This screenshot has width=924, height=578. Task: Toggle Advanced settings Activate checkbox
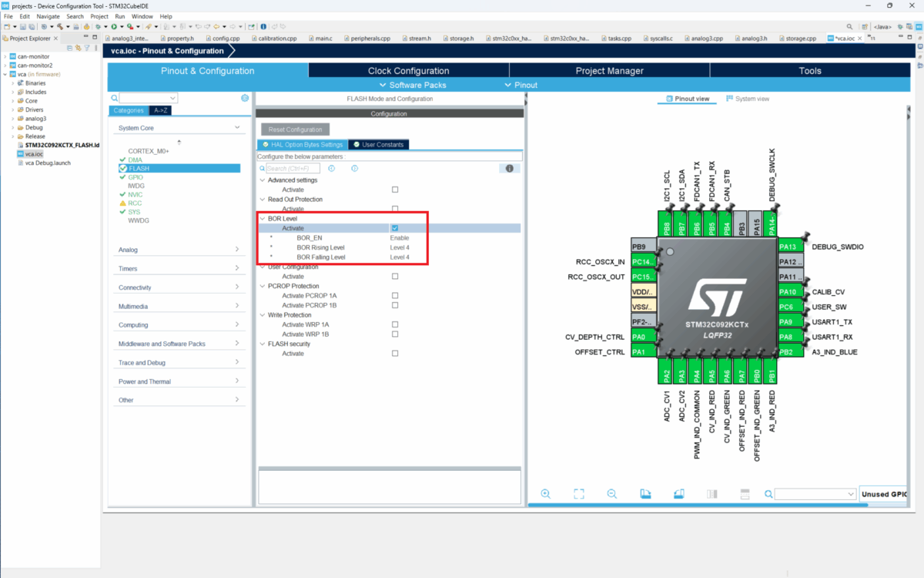click(x=395, y=190)
